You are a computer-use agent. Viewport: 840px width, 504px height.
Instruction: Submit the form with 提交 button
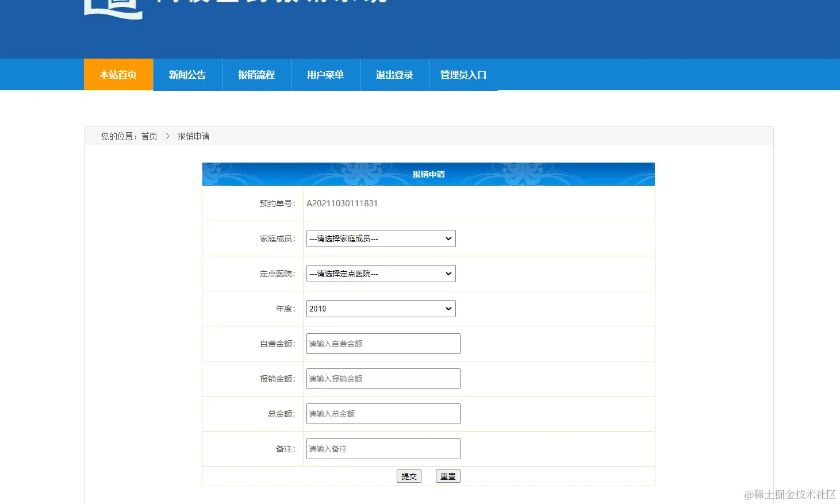pos(409,476)
